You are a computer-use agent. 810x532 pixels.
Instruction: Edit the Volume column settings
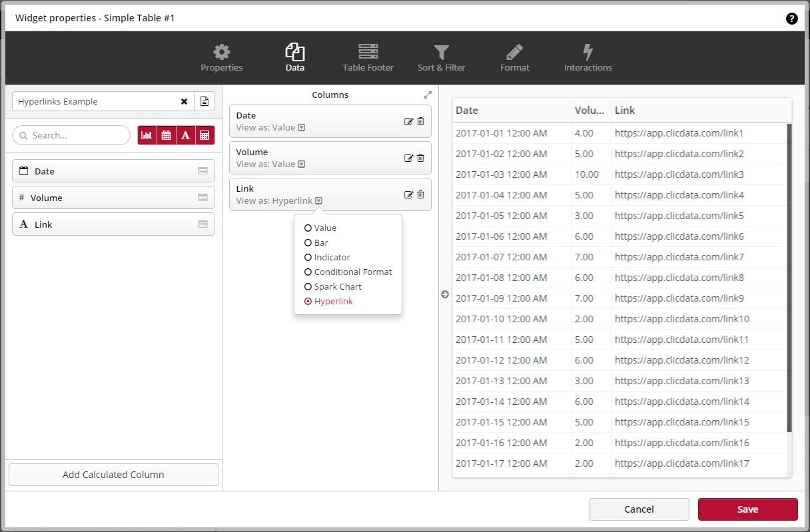[x=408, y=158]
